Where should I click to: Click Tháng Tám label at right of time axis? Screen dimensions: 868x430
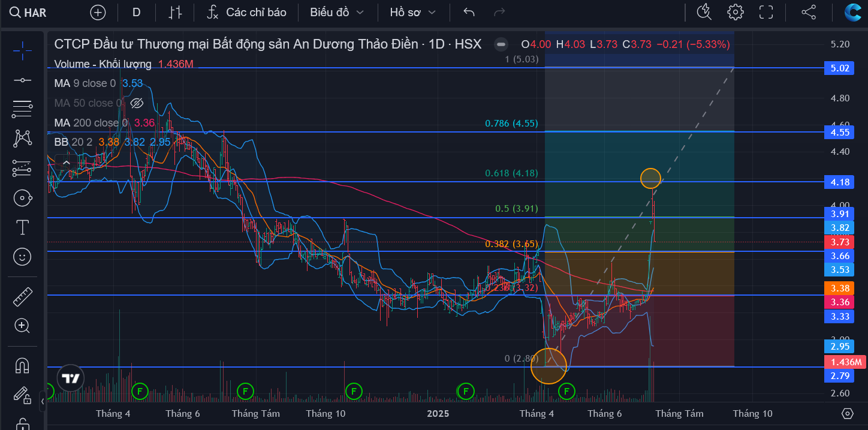(679, 413)
